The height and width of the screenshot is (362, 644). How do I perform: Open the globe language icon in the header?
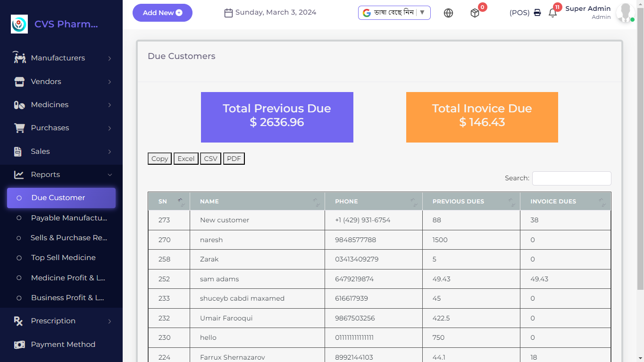point(448,13)
